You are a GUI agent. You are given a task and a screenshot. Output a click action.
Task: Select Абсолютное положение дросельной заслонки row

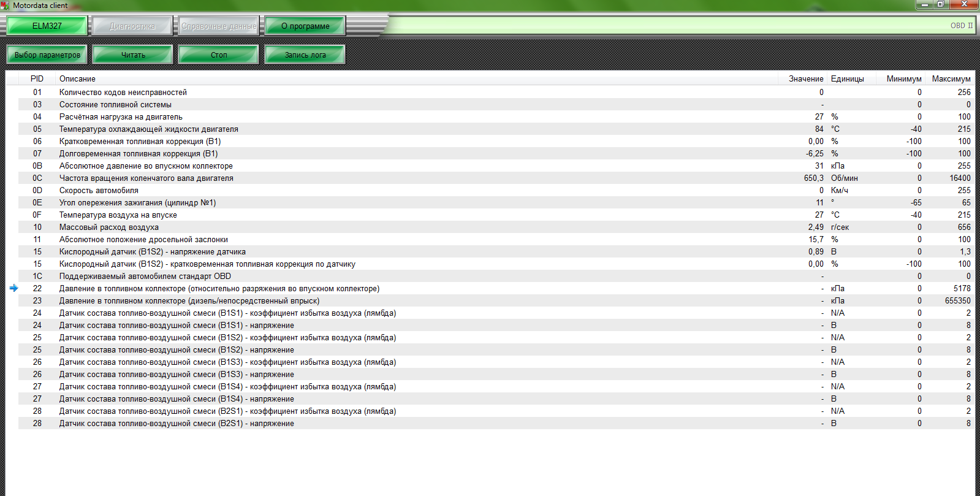click(x=496, y=239)
